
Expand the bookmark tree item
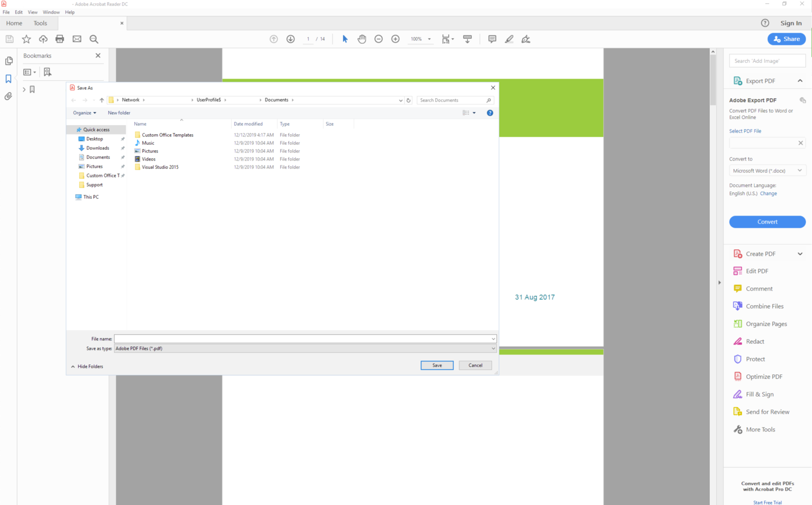pos(24,89)
